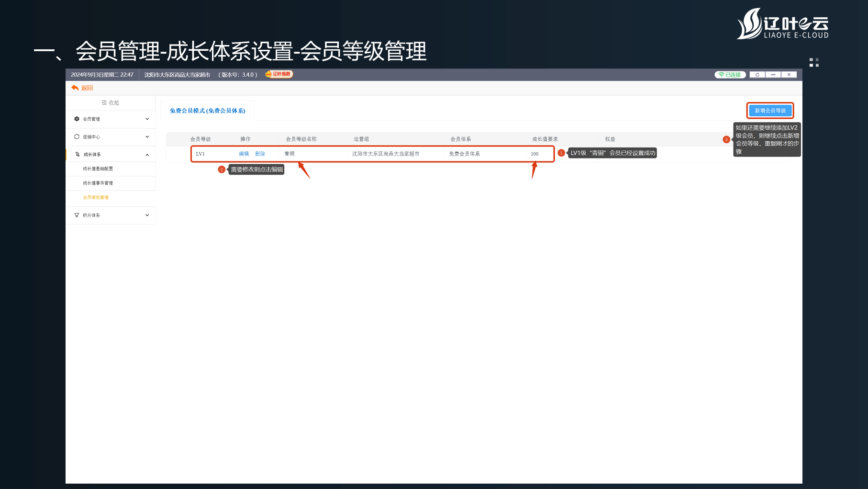868x489 pixels.
Task: Click the 成长体系 menu label
Action: (x=92, y=154)
